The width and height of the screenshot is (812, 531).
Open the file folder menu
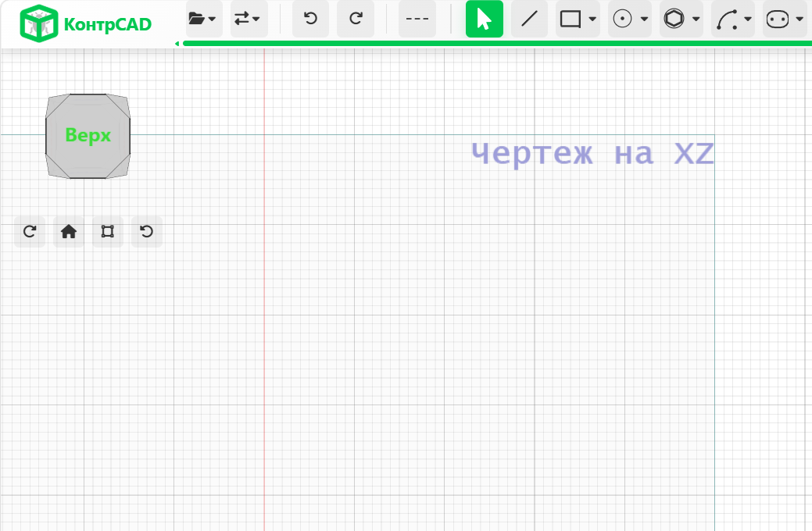coord(203,19)
